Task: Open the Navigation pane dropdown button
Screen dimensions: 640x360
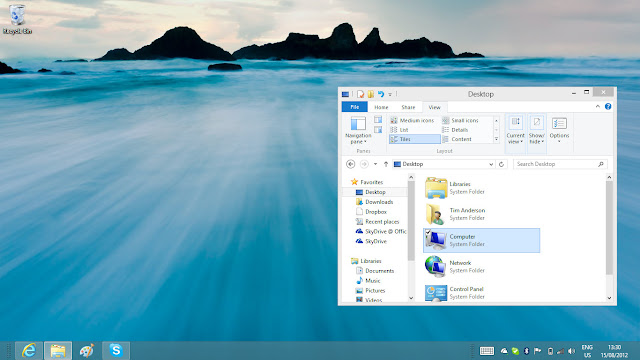Action: [358, 130]
